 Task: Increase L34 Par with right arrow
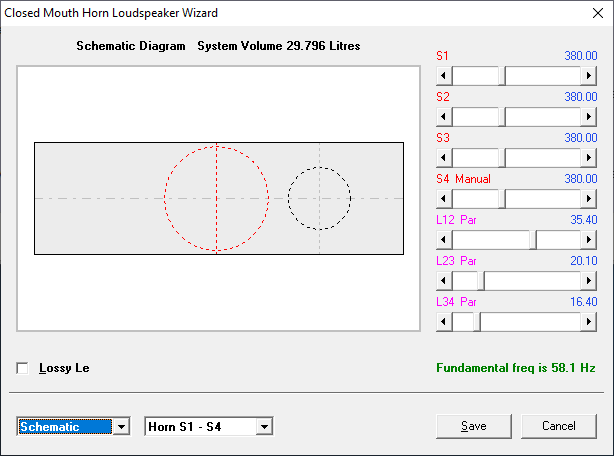(589, 322)
